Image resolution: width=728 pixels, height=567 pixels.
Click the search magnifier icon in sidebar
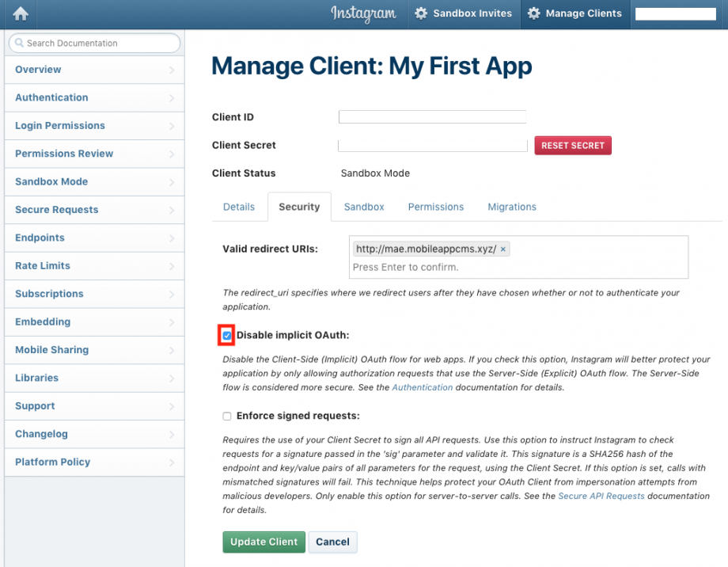pos(19,44)
